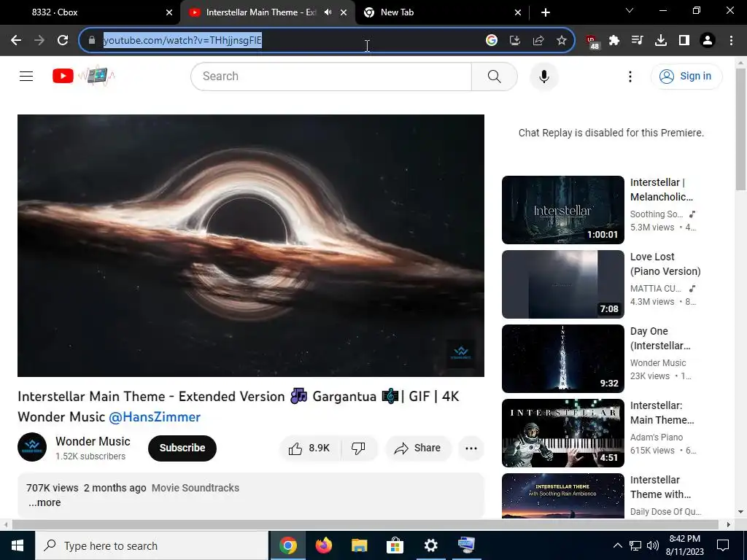Open the Movie Soundtracks tag

(196, 488)
